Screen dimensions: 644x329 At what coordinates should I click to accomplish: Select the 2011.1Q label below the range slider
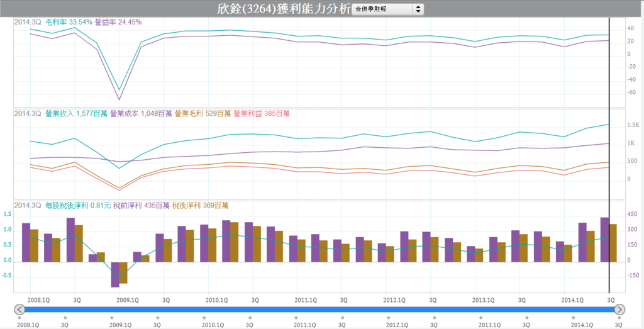[305, 325]
